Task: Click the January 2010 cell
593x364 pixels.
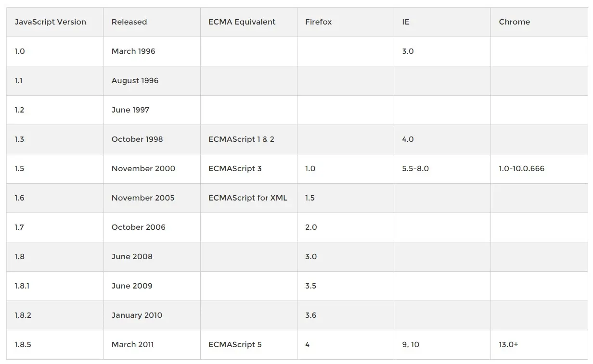Action: pos(152,315)
